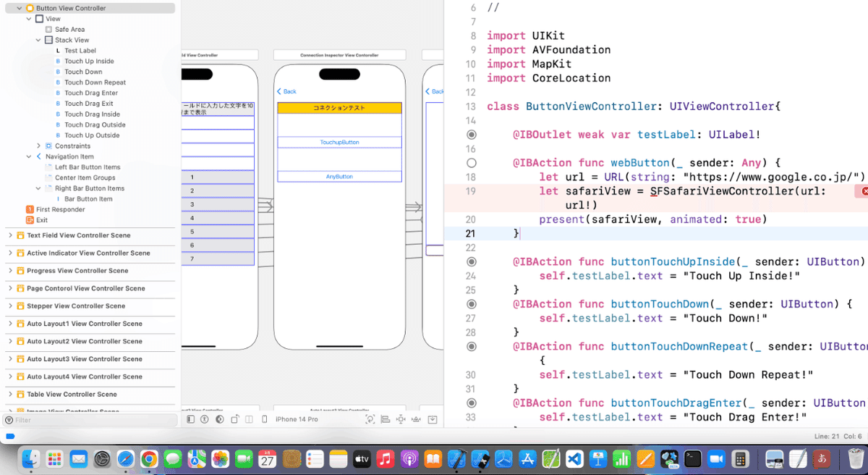This screenshot has height=475, width=868.
Task: Click connection circle beside buttonTouchDragEnter action
Action: 472,403
